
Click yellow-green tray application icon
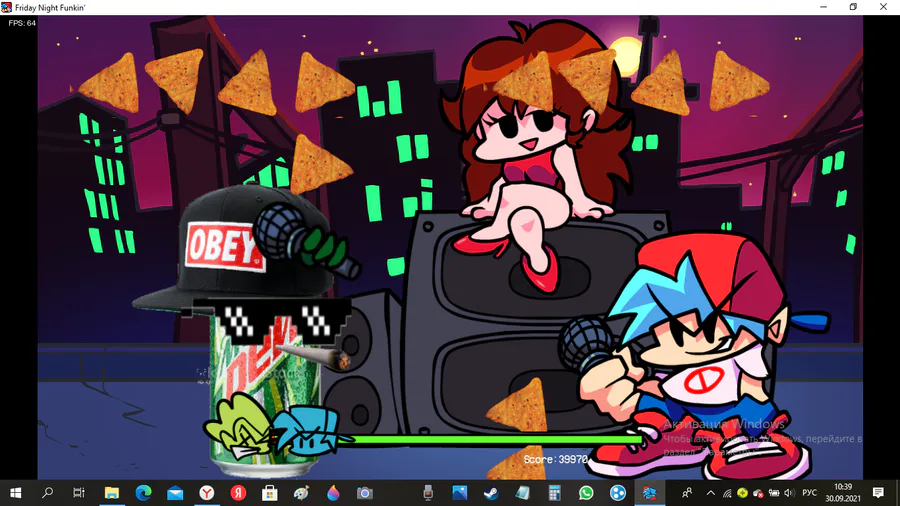click(742, 492)
